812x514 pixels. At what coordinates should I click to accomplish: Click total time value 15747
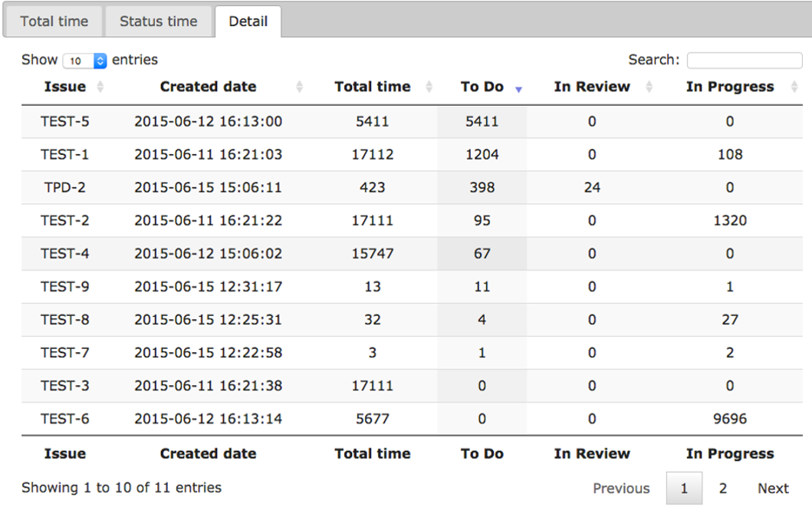click(x=373, y=254)
